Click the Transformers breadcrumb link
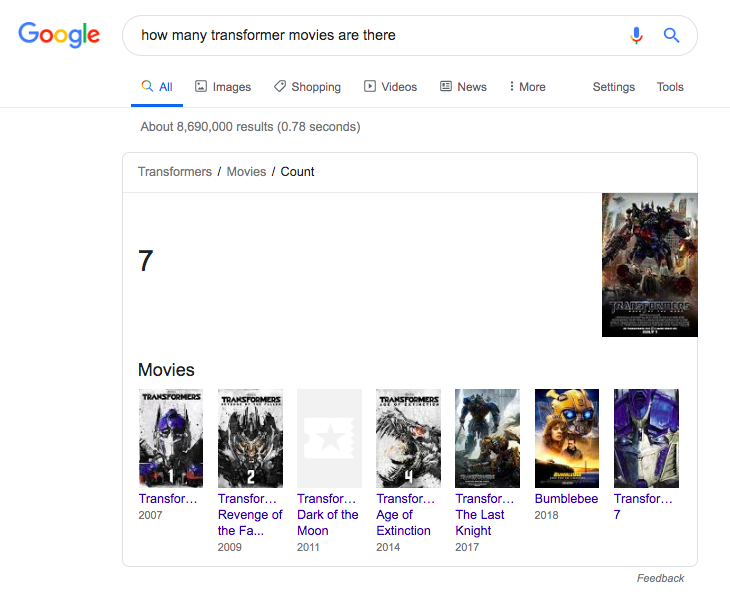Screen dimensions: 730x595 pos(175,172)
